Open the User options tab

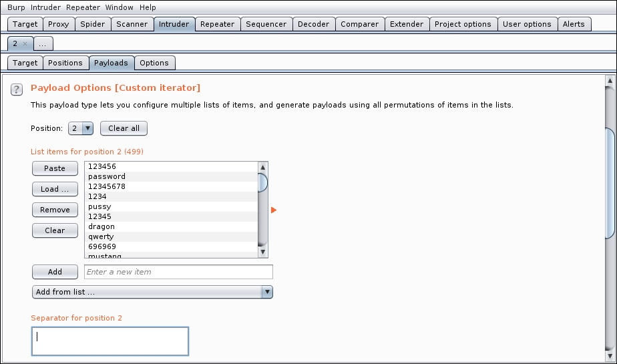tap(527, 24)
